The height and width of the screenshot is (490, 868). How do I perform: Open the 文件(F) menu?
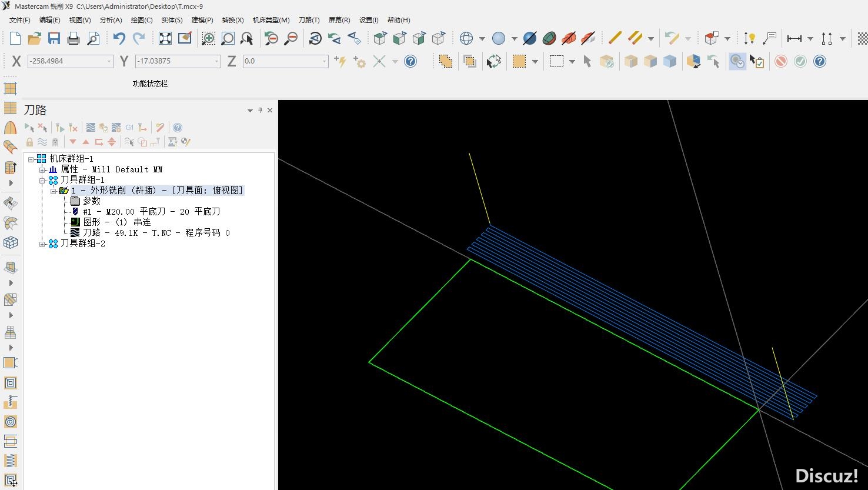20,20
